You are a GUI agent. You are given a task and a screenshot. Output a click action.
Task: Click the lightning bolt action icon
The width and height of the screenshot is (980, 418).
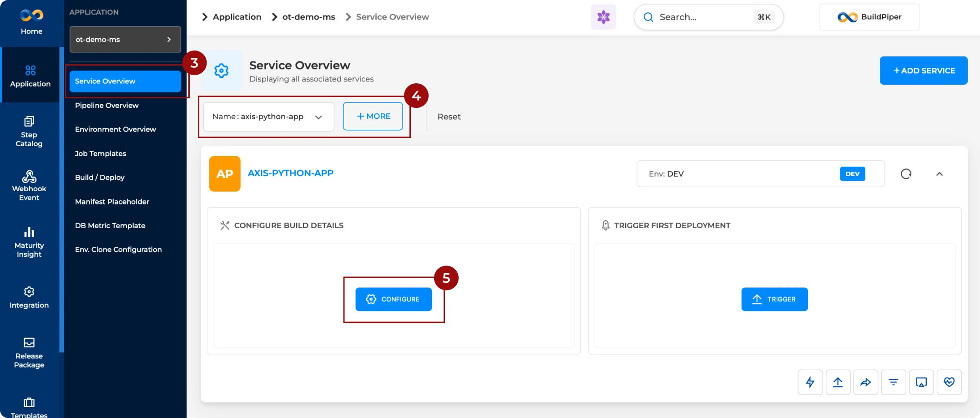click(810, 382)
